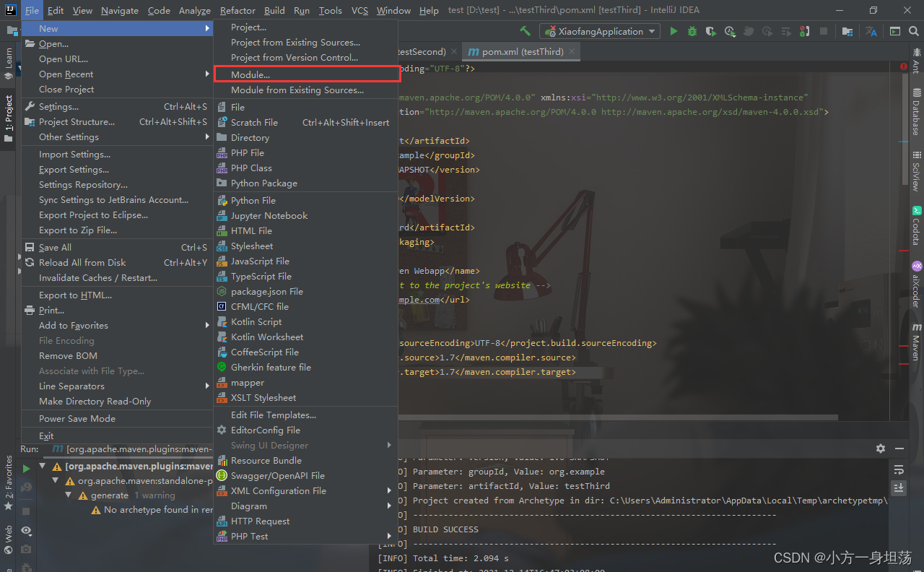The height and width of the screenshot is (572, 924).
Task: Open Project Structure folder icon in toolbar
Action: [x=847, y=31]
